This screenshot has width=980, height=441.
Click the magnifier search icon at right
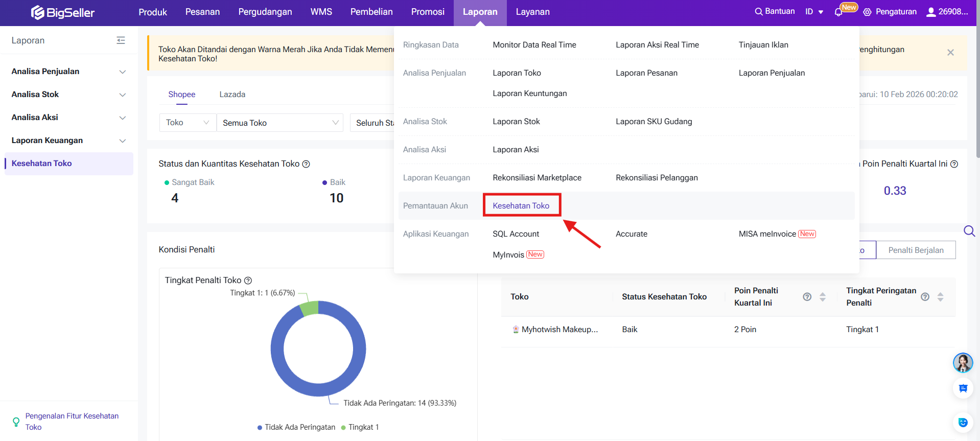coord(969,231)
